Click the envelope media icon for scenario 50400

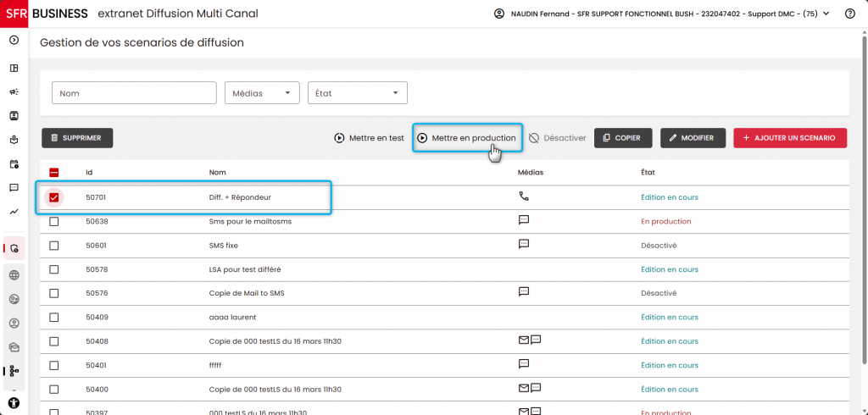523,388
